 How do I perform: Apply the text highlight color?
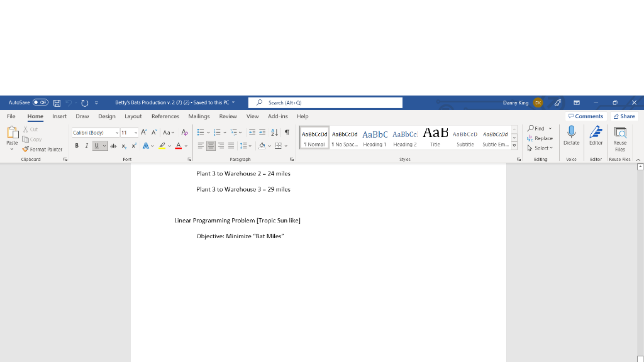coord(162,146)
